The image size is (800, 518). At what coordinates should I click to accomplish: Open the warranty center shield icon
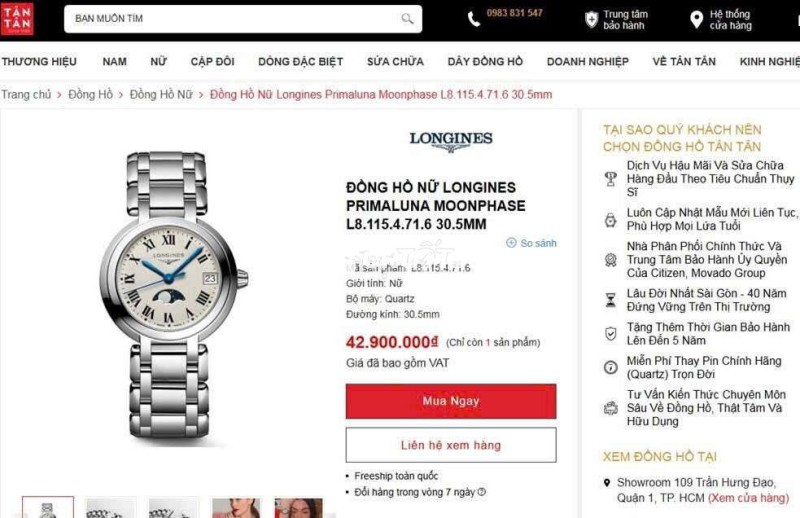pos(591,19)
